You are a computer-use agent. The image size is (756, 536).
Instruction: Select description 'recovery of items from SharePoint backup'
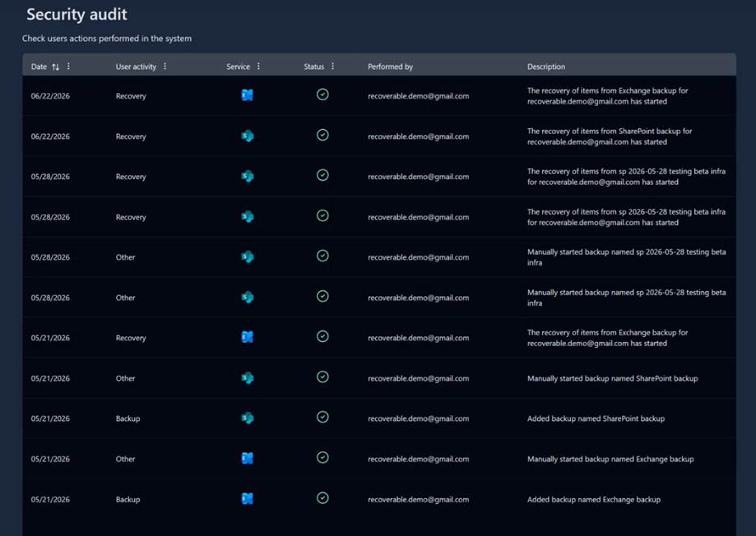[x=610, y=136]
